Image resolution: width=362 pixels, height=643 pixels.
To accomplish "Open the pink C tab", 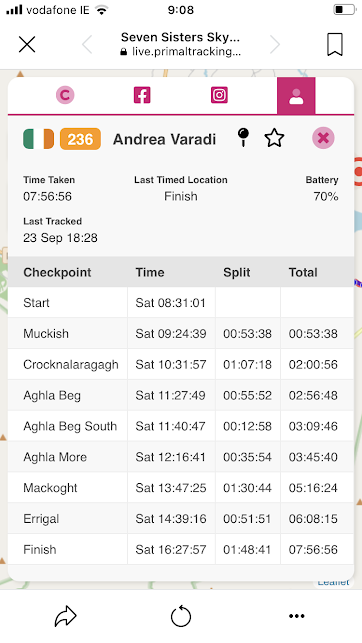I will tap(65, 95).
